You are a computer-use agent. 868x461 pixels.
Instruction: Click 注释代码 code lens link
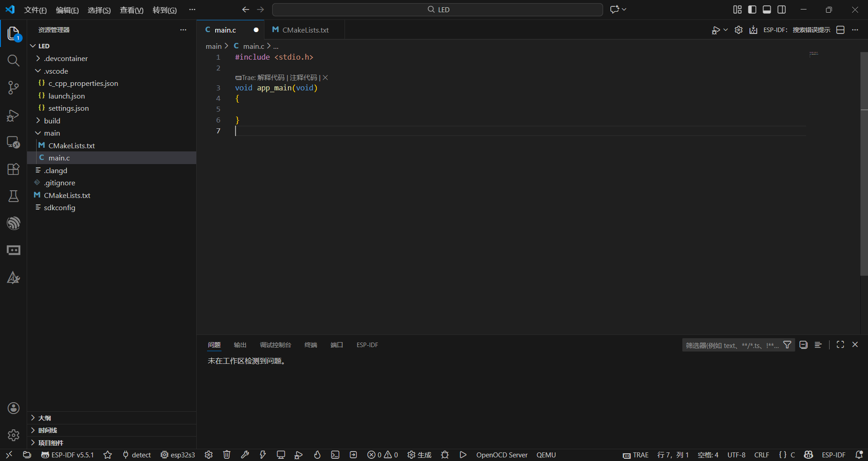tap(303, 78)
